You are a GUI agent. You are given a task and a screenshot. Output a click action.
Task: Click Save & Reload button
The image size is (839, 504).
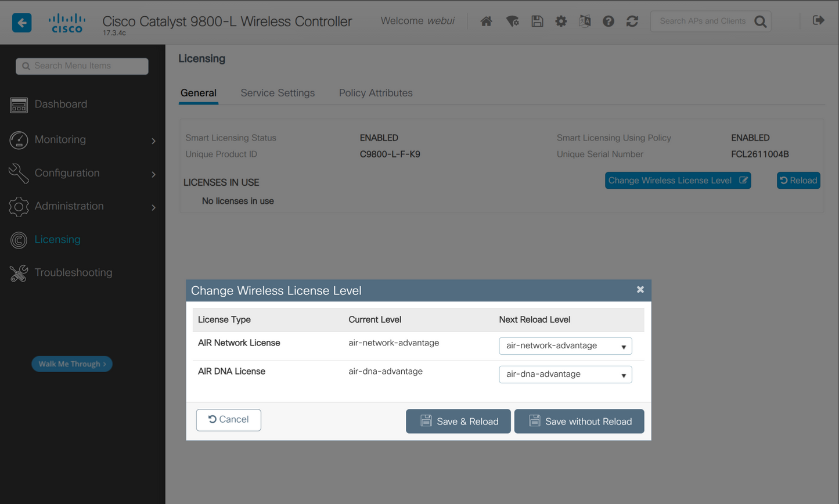tap(458, 422)
